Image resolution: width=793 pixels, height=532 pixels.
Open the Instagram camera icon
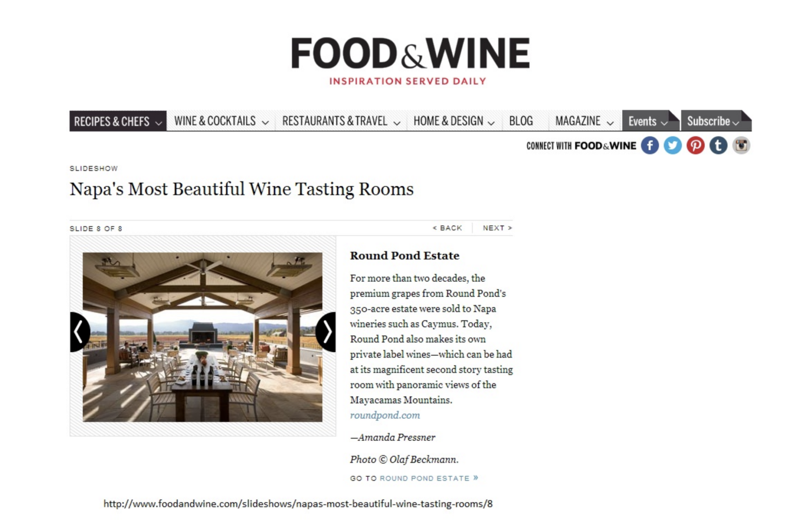pyautogui.click(x=741, y=146)
